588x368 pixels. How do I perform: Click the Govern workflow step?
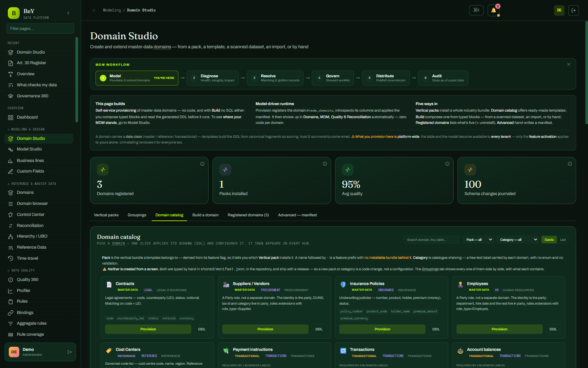pyautogui.click(x=333, y=78)
